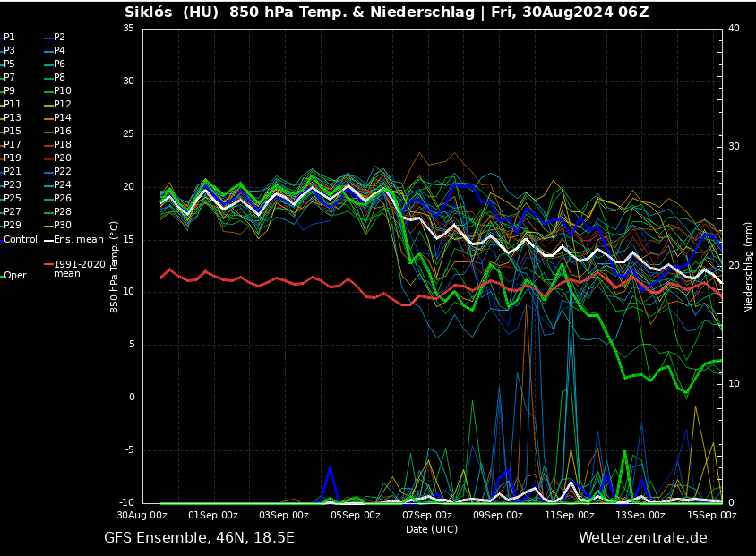The width and height of the screenshot is (756, 556).
Task: Toggle the Oper run legend entry
Action: (14, 276)
